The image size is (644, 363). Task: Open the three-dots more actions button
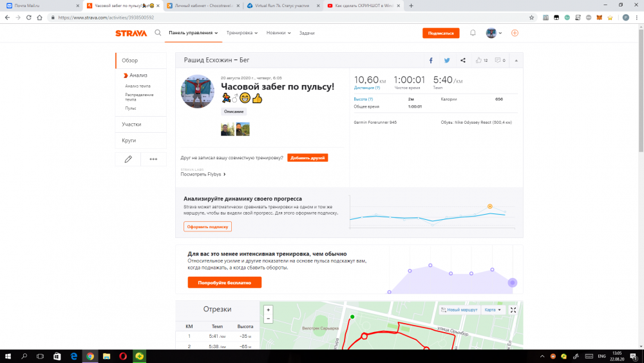tap(153, 159)
